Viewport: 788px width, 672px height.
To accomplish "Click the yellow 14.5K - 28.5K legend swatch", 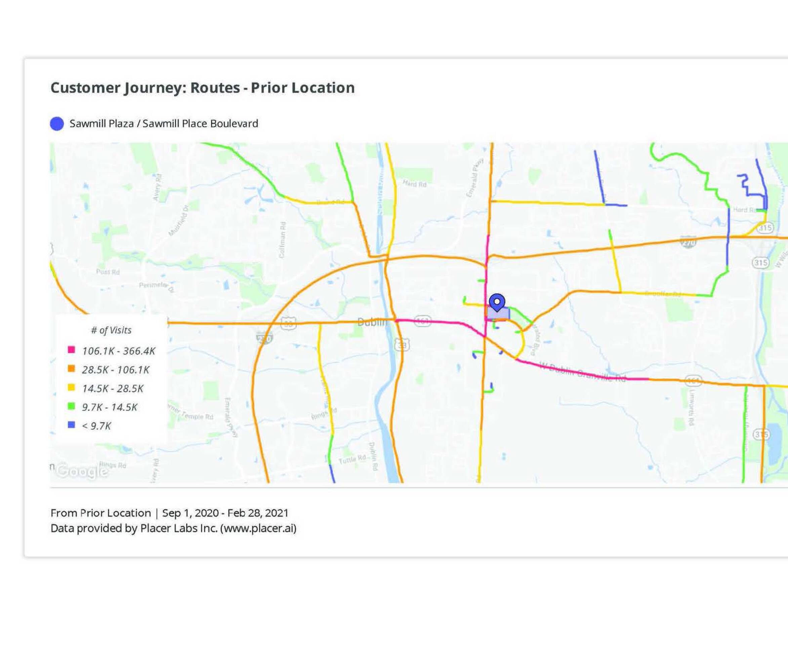I will tap(71, 387).
